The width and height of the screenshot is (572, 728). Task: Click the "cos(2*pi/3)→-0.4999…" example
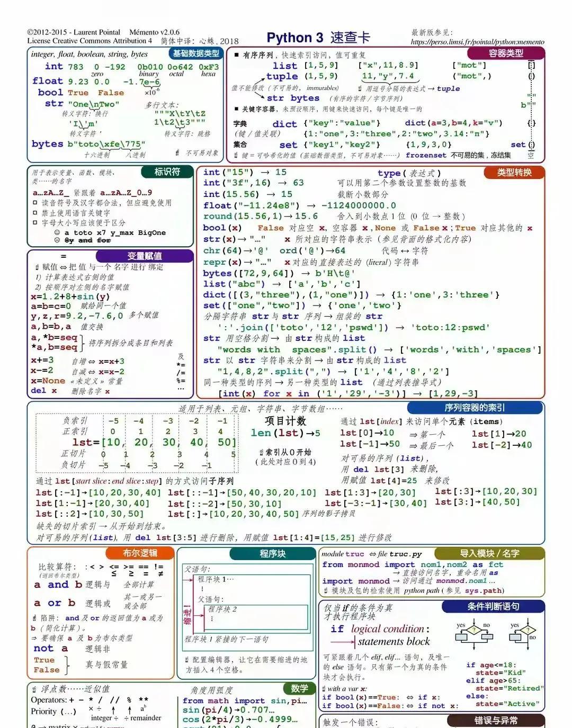[240, 720]
